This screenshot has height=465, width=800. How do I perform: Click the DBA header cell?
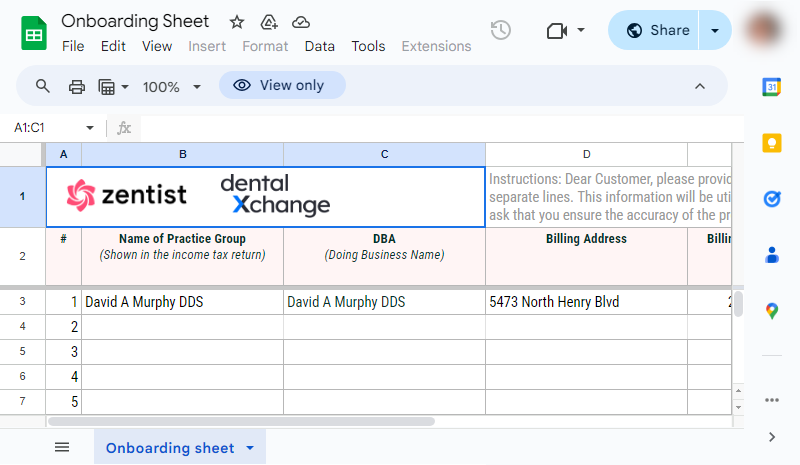pos(384,256)
